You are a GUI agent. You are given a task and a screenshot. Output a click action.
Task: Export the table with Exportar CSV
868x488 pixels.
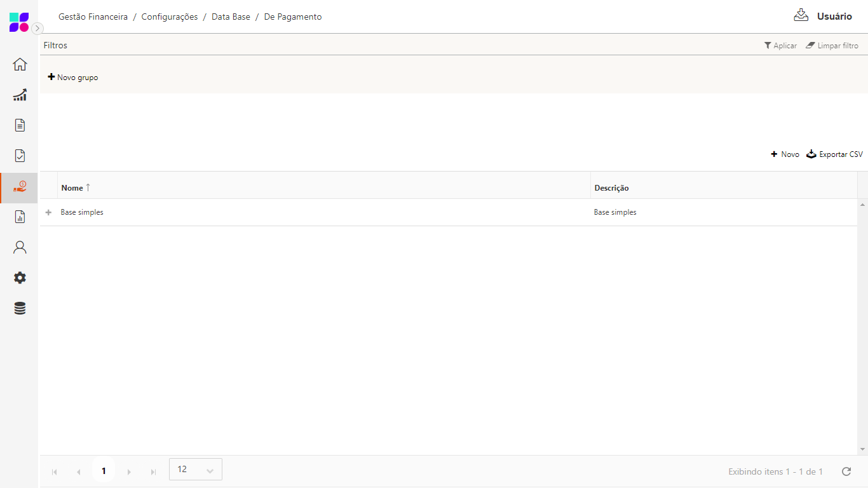click(835, 154)
